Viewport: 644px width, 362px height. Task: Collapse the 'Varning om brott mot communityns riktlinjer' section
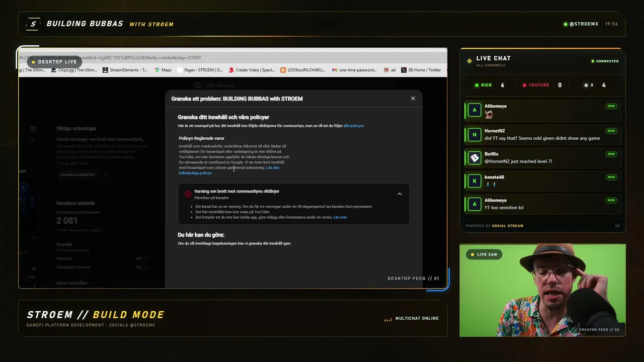click(x=399, y=194)
